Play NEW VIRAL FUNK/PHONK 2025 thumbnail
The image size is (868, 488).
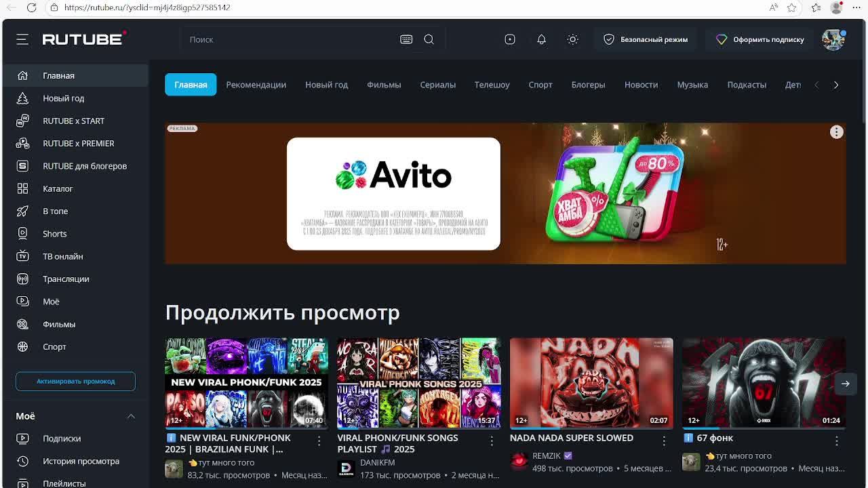246,383
